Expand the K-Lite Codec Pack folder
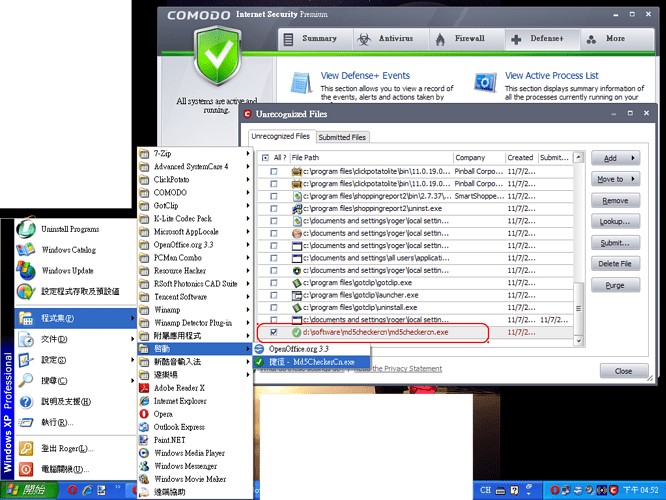Image resolution: width=666 pixels, height=500 pixels. coord(196,219)
